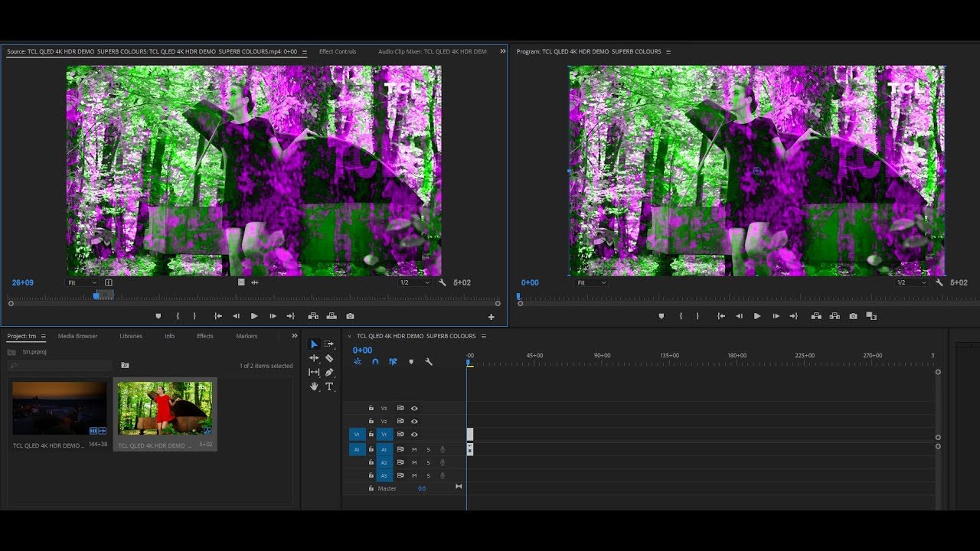Expand Source panel overflow tabs chevron

[x=503, y=51]
